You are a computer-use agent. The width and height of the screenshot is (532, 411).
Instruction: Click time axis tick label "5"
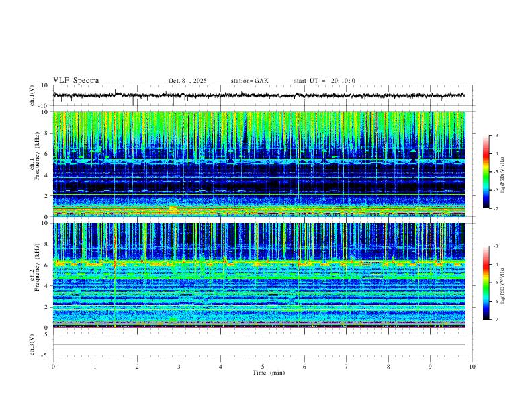point(263,367)
